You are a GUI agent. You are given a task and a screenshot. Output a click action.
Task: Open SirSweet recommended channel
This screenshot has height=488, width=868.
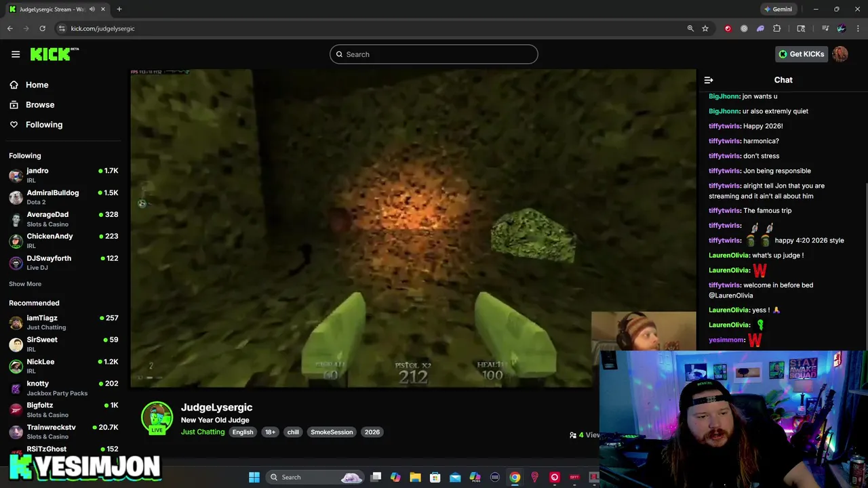point(64,344)
